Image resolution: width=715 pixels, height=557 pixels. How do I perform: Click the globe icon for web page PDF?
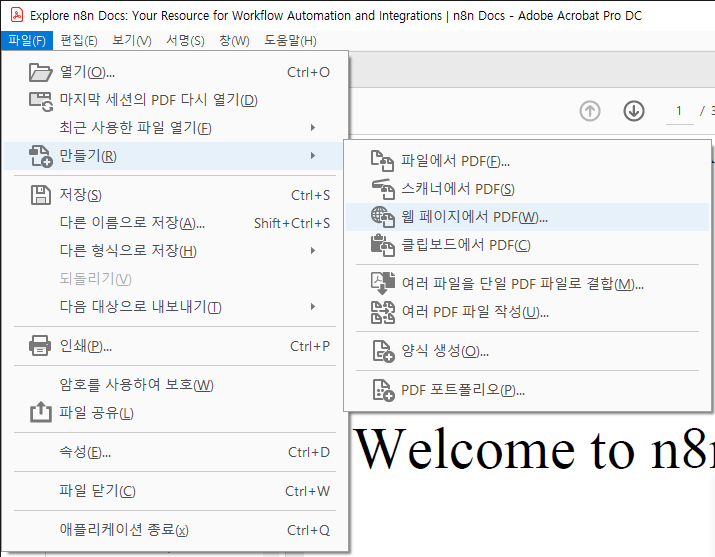[382, 217]
